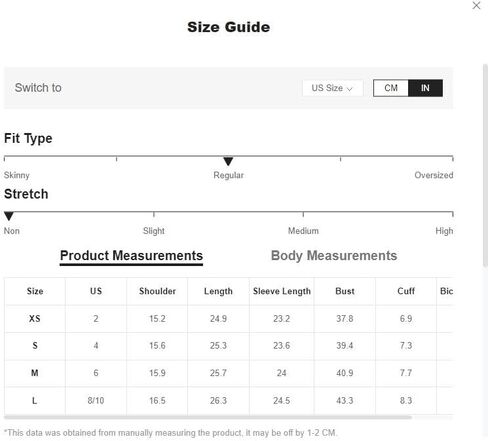488x441 pixels.
Task: Click the Bust column header
Action: (345, 291)
